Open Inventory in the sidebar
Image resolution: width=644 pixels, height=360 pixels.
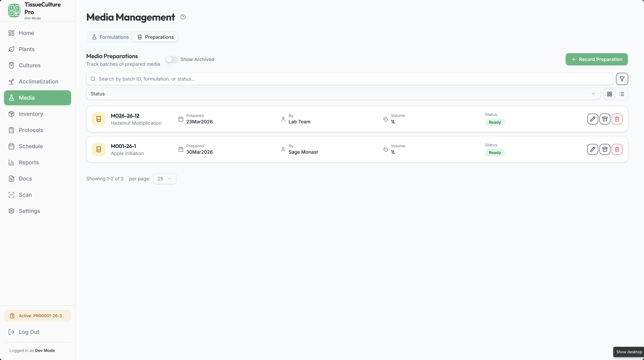click(38, 114)
